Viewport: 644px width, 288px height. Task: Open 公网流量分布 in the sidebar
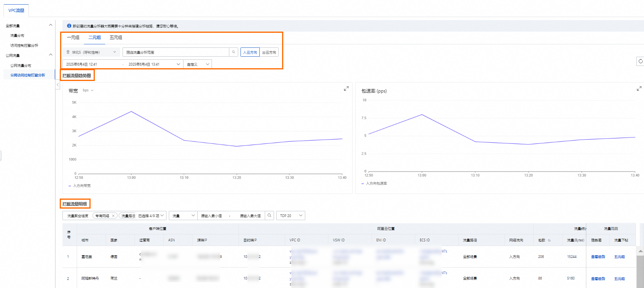pyautogui.click(x=21, y=66)
